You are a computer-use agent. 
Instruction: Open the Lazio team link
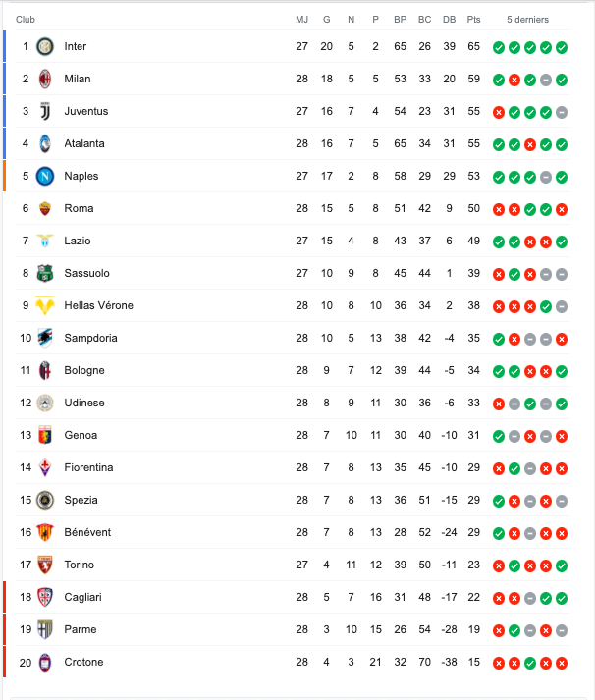coord(75,241)
